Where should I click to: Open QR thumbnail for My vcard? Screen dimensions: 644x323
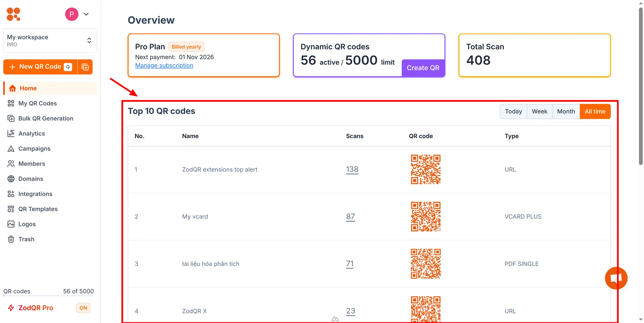tap(426, 217)
